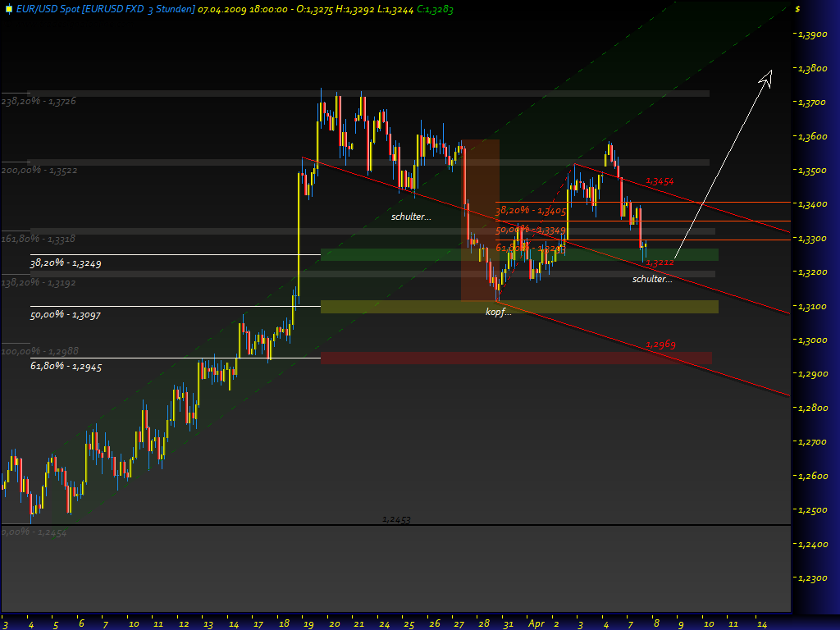
Task: Click the candlestick icon in the title bar
Action: click(x=9, y=8)
